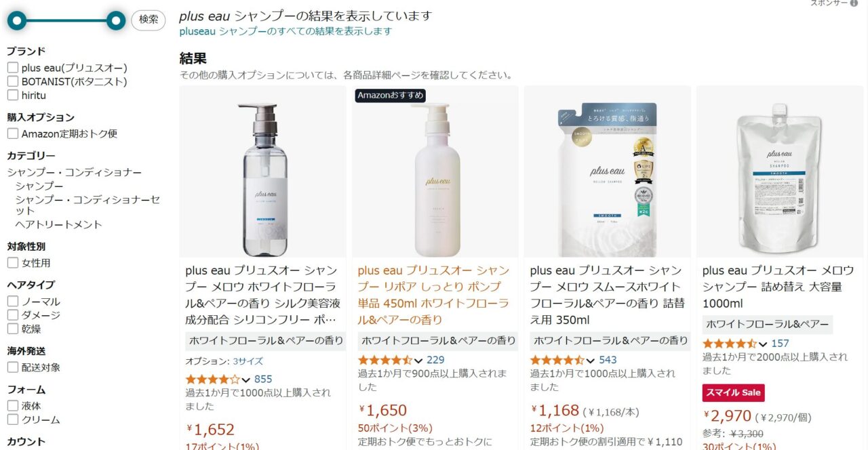
Task: Select the ヘアトリートメント category
Action: coord(59,224)
